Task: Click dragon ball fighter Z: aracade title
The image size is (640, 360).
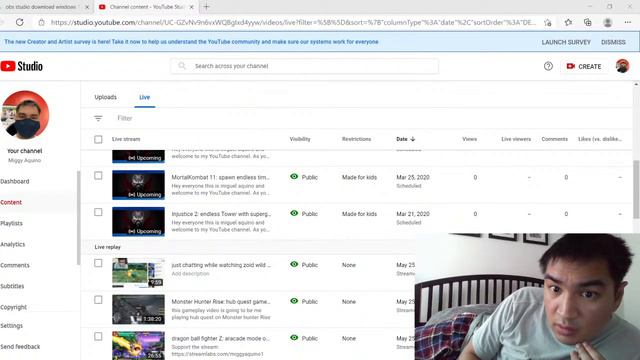Action: coord(220,338)
